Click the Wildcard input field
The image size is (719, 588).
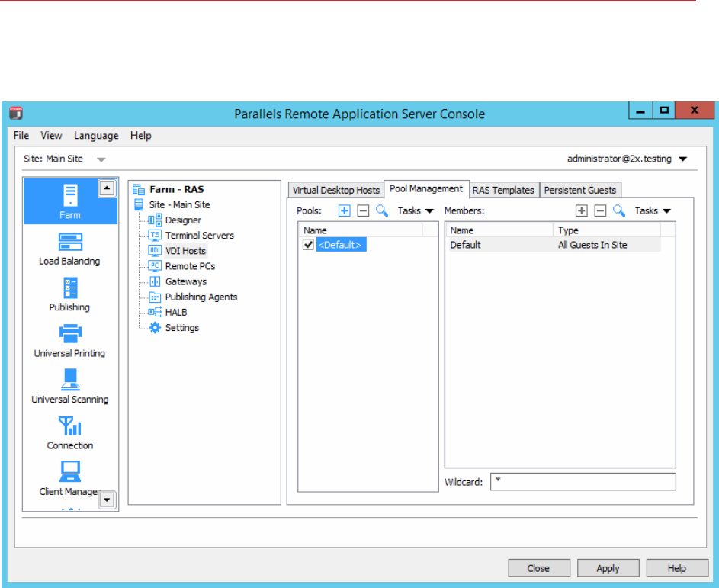coord(583,481)
